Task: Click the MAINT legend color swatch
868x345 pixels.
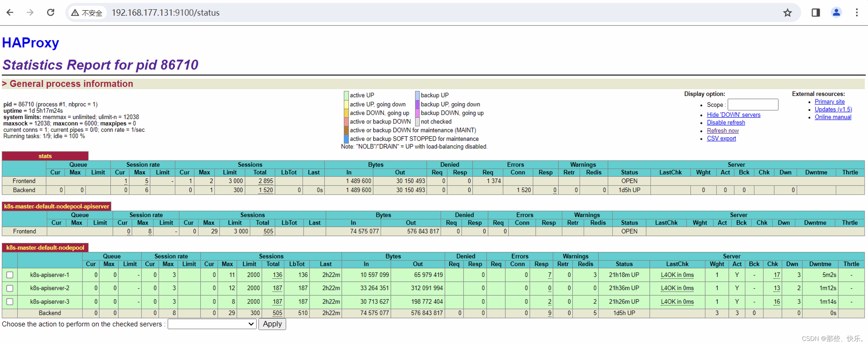Action: (x=346, y=130)
